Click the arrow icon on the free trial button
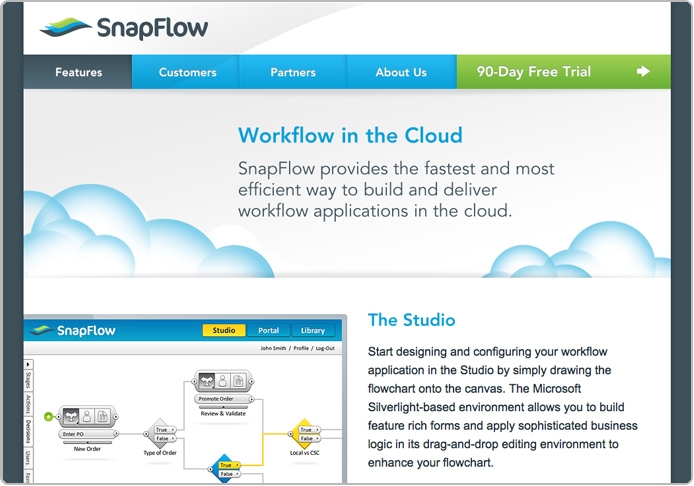Image resolution: width=694 pixels, height=486 pixels. click(643, 71)
